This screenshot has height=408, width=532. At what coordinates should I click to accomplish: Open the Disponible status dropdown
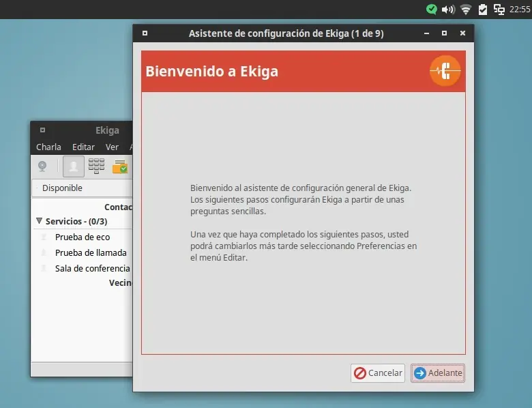point(82,188)
